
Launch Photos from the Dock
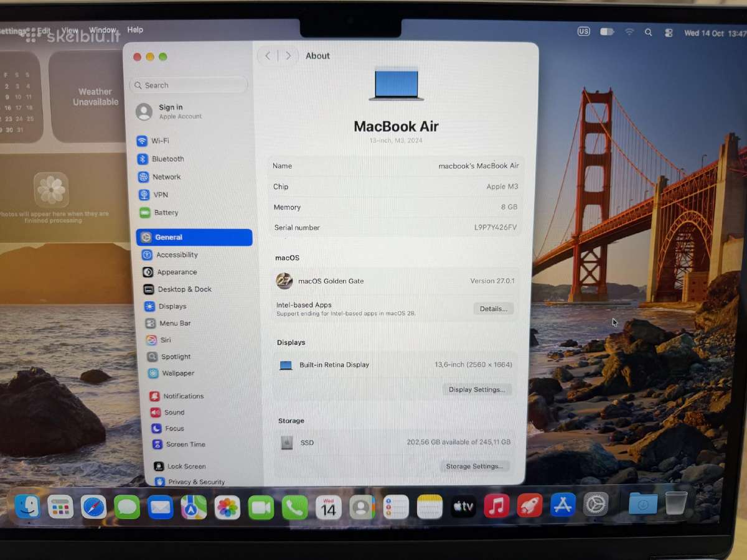click(227, 508)
